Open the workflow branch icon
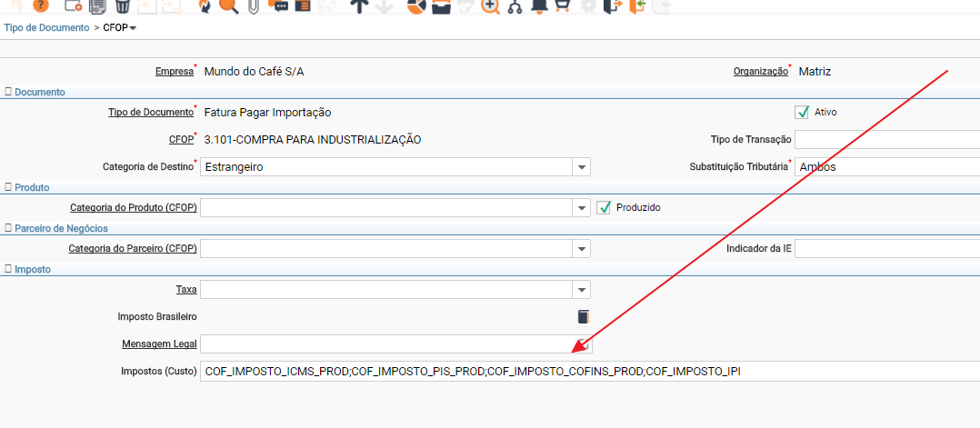Viewport: 980px width, 428px height. (x=515, y=5)
